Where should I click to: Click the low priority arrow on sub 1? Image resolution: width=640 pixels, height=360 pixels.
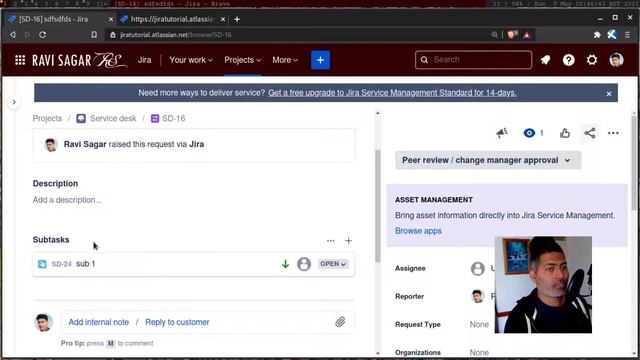285,264
